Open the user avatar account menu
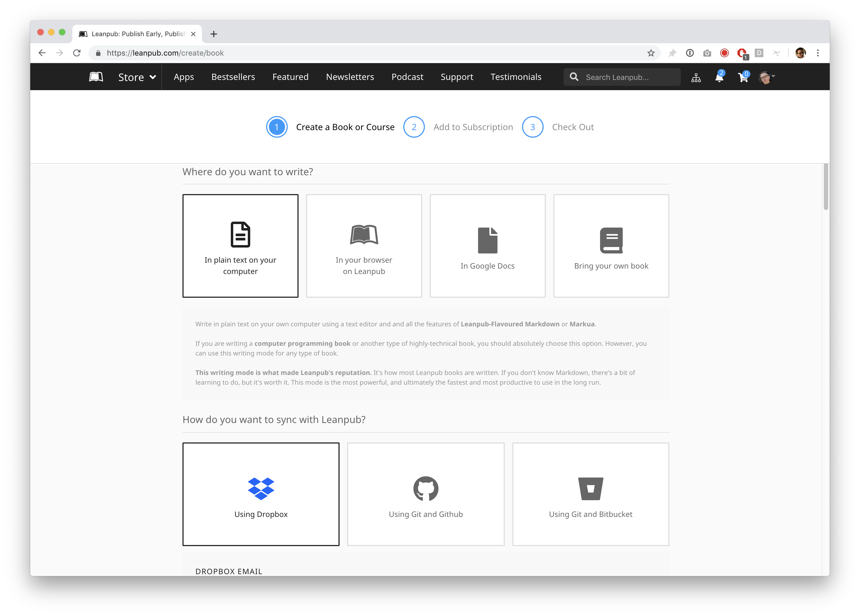 pyautogui.click(x=766, y=77)
